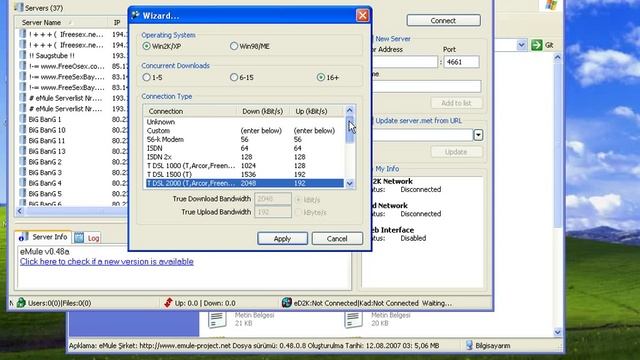The height and width of the screenshot is (360, 640).
Task: Click the True Download Bandwidth field
Action: pyautogui.click(x=273, y=199)
